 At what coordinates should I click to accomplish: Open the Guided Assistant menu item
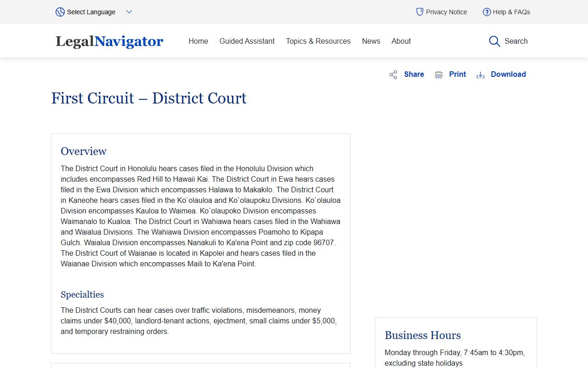(x=247, y=41)
